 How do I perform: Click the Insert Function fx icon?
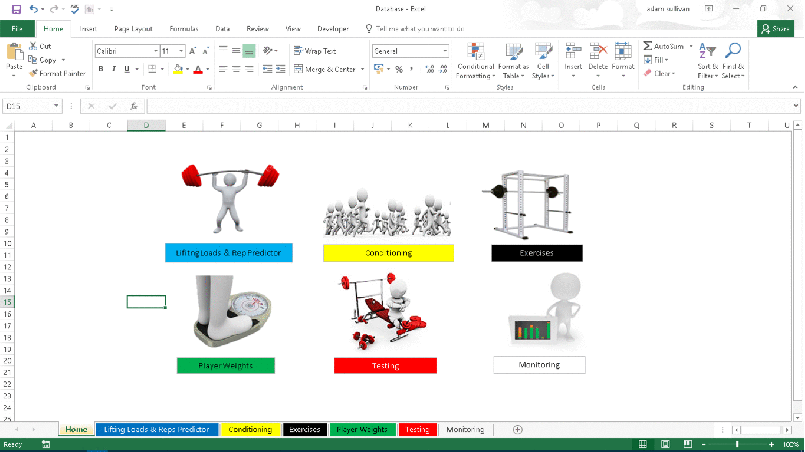click(133, 106)
